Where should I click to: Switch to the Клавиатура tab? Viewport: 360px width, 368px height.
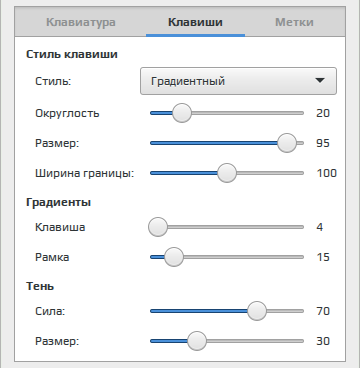81,22
